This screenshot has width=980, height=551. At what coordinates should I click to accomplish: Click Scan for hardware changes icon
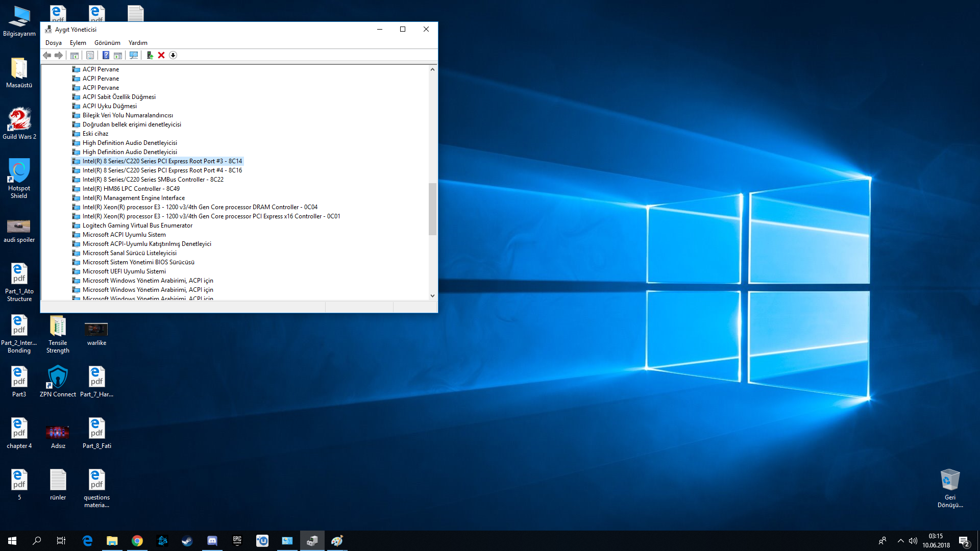(x=134, y=55)
